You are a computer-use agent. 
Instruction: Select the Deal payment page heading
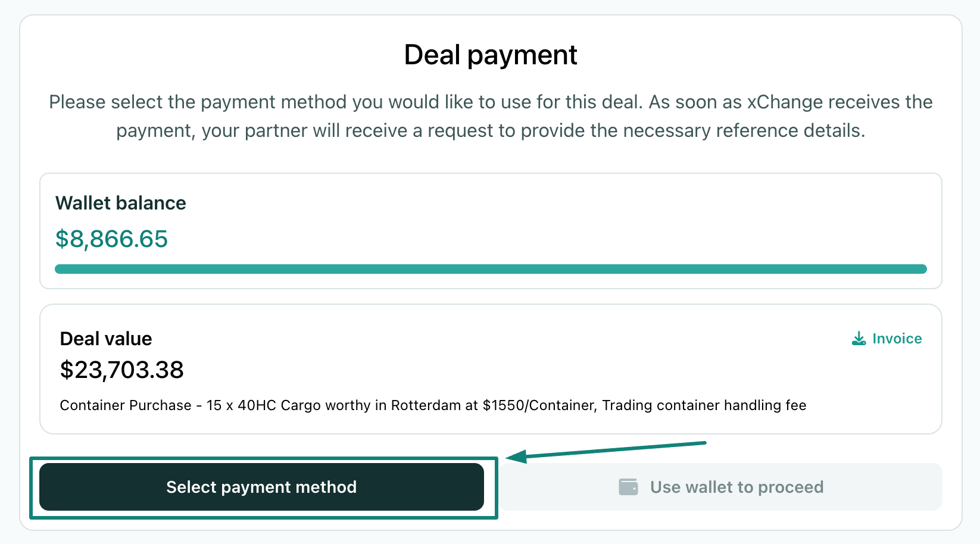click(490, 54)
